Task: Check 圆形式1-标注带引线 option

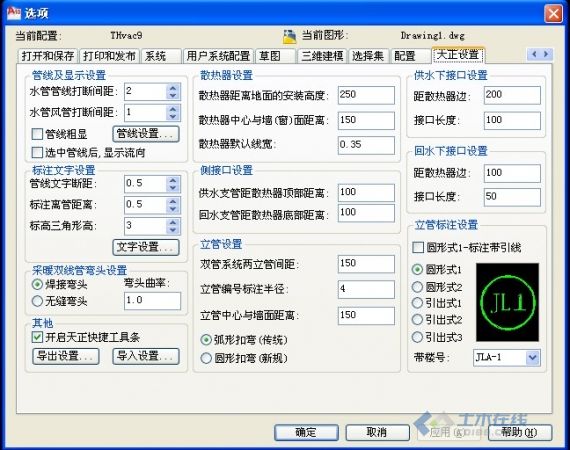Action: click(418, 248)
